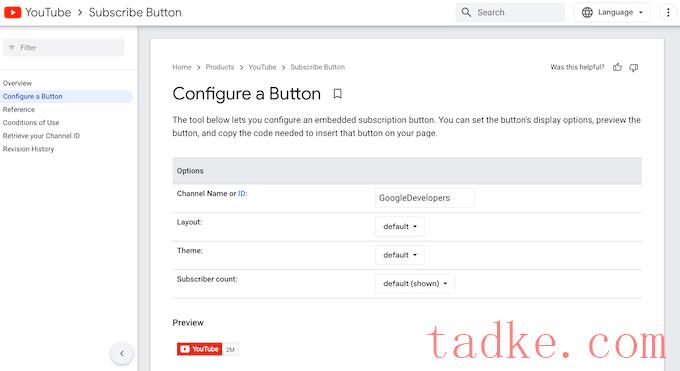Image resolution: width=680 pixels, height=371 pixels.
Task: Open the Subscriber count dropdown
Action: pyautogui.click(x=415, y=284)
